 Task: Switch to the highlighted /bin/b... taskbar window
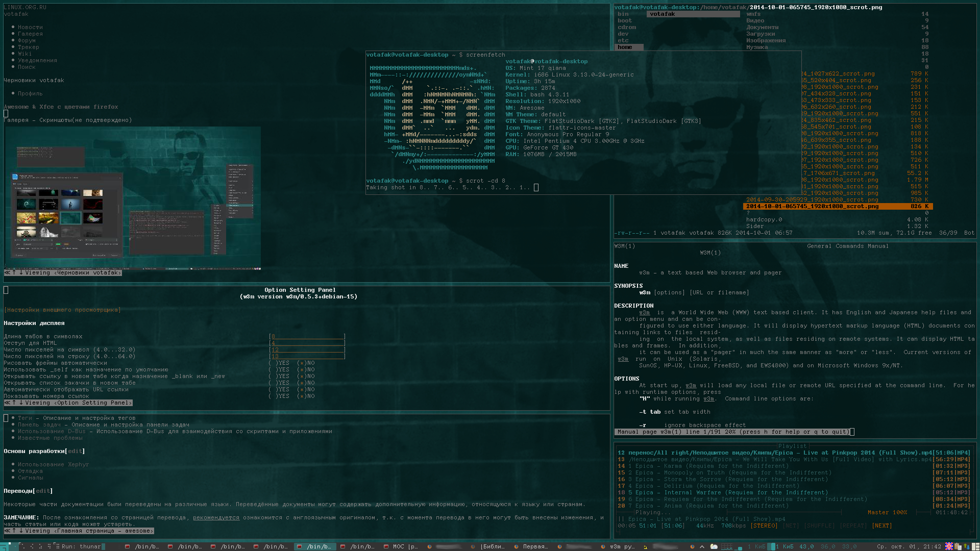pos(314,546)
